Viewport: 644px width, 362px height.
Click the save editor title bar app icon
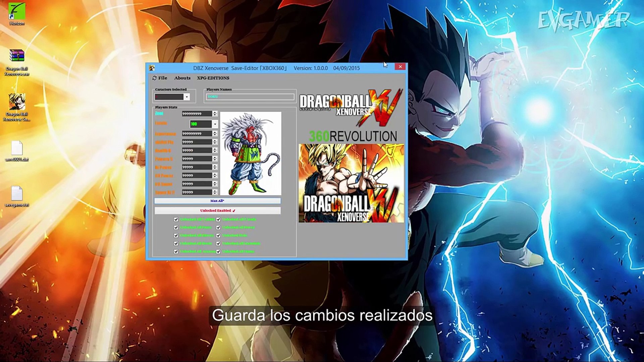click(x=152, y=68)
